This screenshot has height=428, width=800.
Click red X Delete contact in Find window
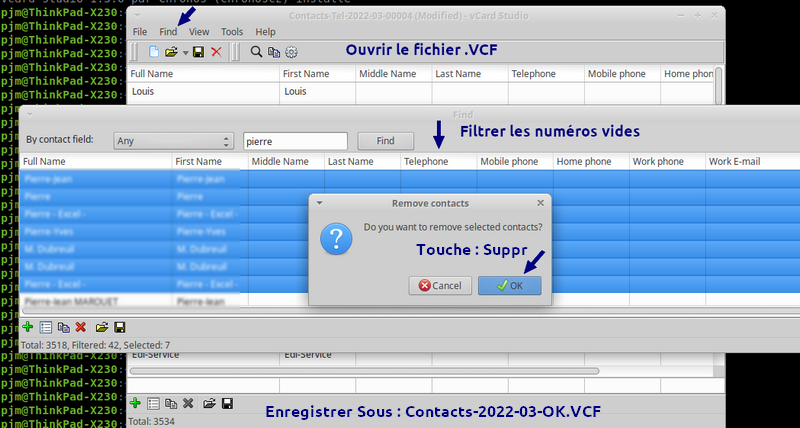point(81,327)
